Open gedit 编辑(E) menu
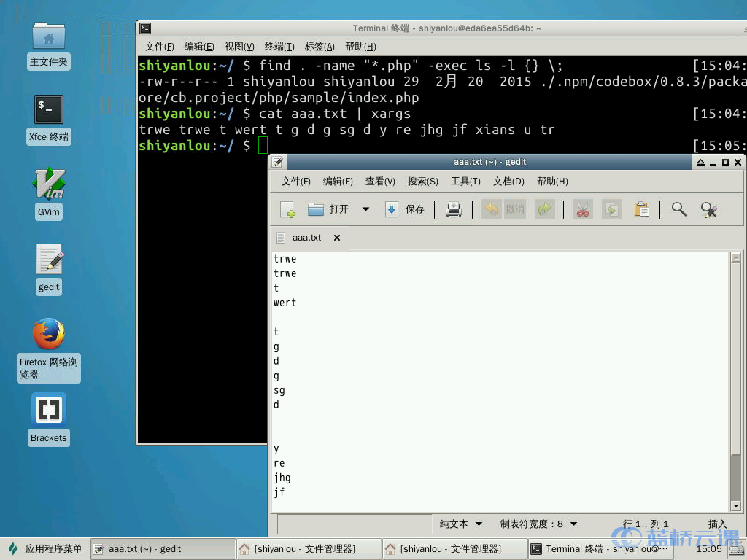This screenshot has height=560, width=747. tap(338, 182)
